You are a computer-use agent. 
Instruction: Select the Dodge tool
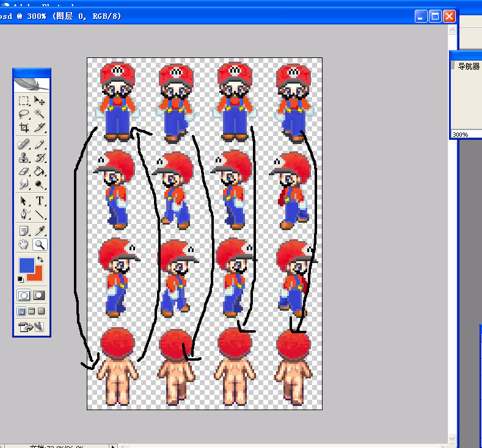[x=39, y=184]
